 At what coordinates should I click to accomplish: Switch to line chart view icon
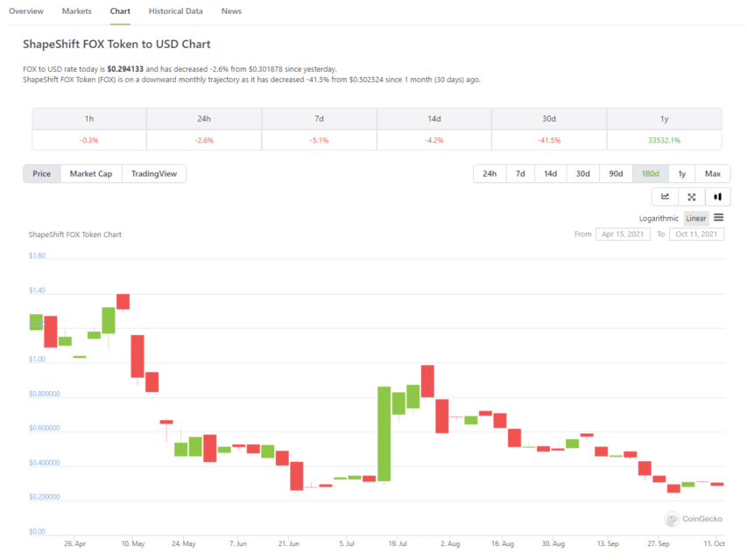pyautogui.click(x=665, y=197)
